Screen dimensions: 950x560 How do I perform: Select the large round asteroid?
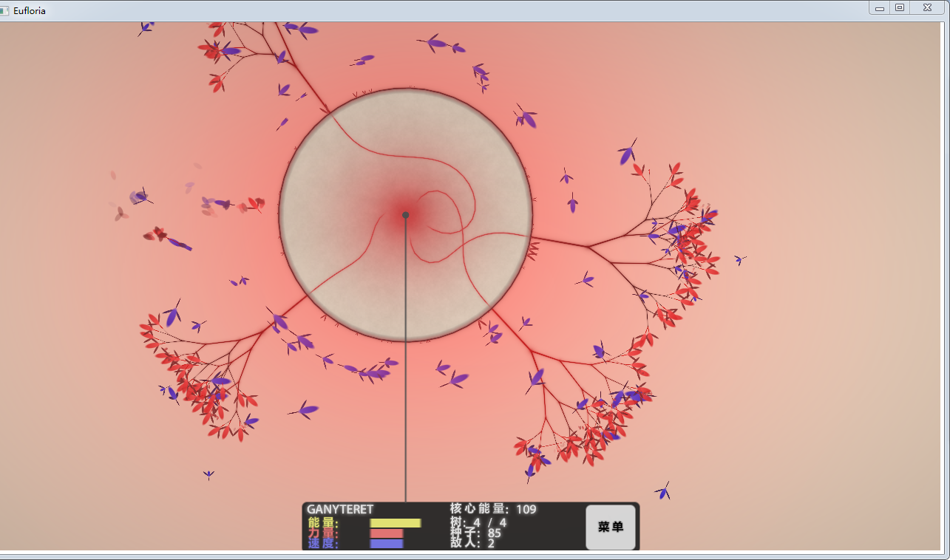(x=406, y=215)
